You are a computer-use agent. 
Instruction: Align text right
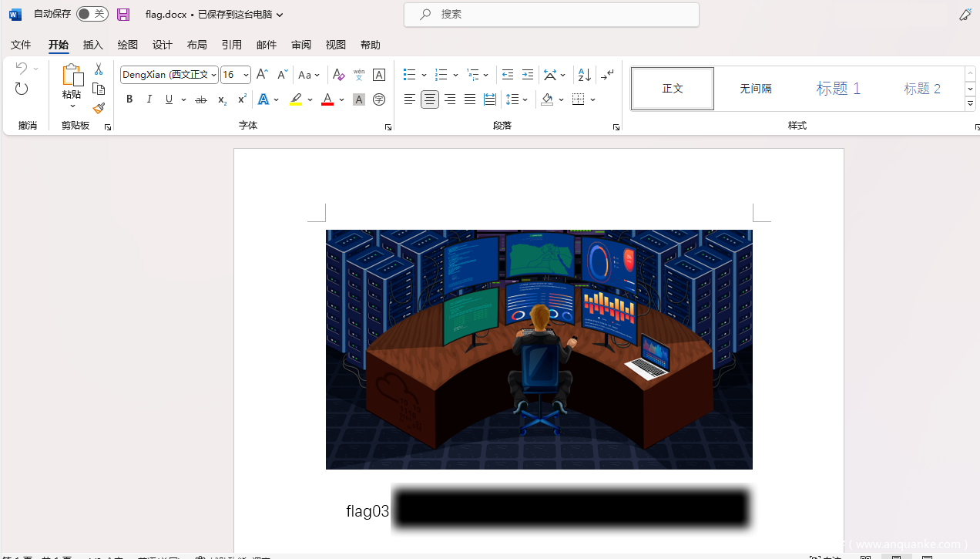pyautogui.click(x=450, y=99)
